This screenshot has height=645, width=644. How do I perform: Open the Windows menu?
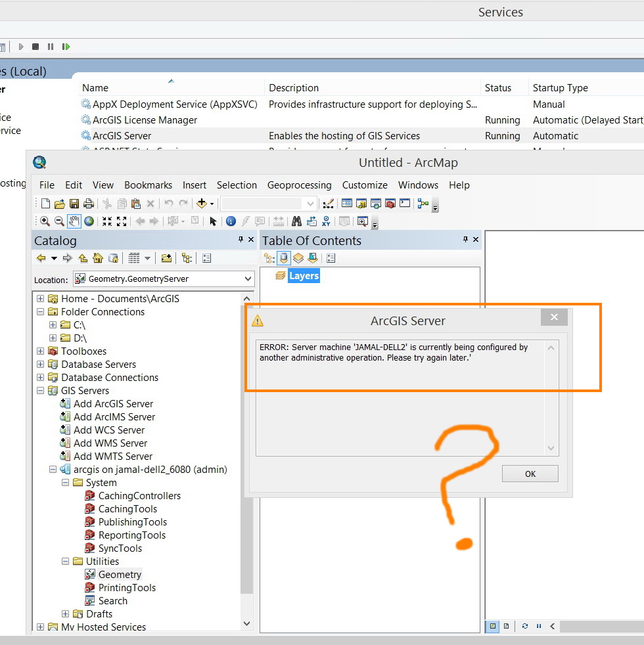point(418,185)
